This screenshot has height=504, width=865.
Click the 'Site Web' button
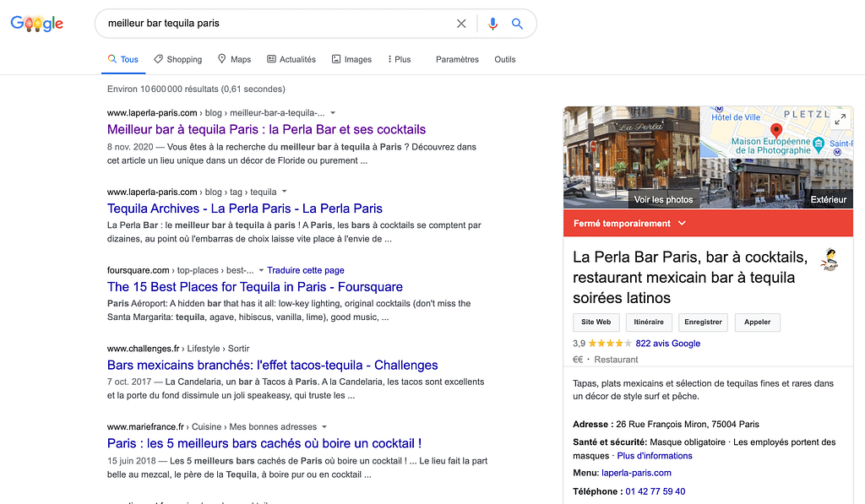click(x=596, y=322)
